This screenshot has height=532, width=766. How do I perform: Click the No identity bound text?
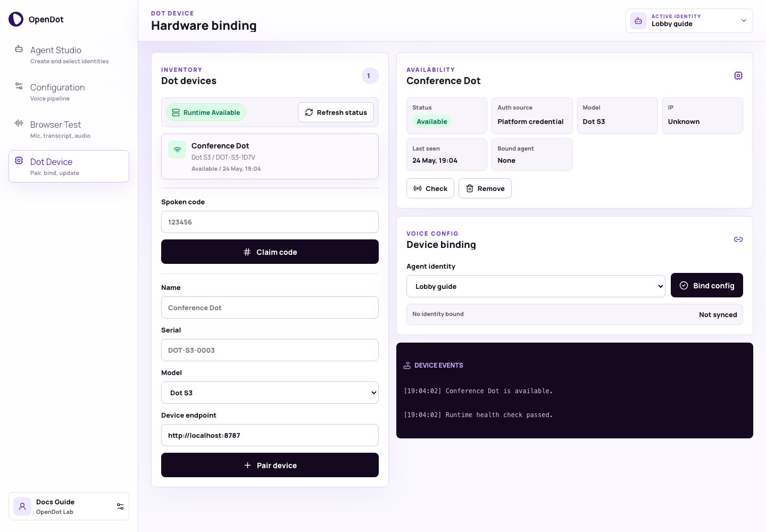pos(438,314)
